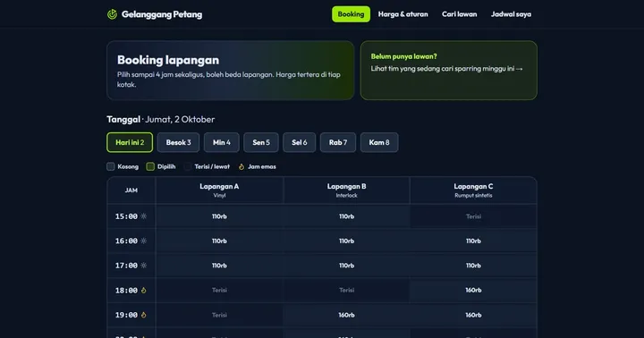Image resolution: width=644 pixels, height=338 pixels.
Task: Click Lihat tim yang sedang cari sparring link
Action: pyautogui.click(x=447, y=69)
